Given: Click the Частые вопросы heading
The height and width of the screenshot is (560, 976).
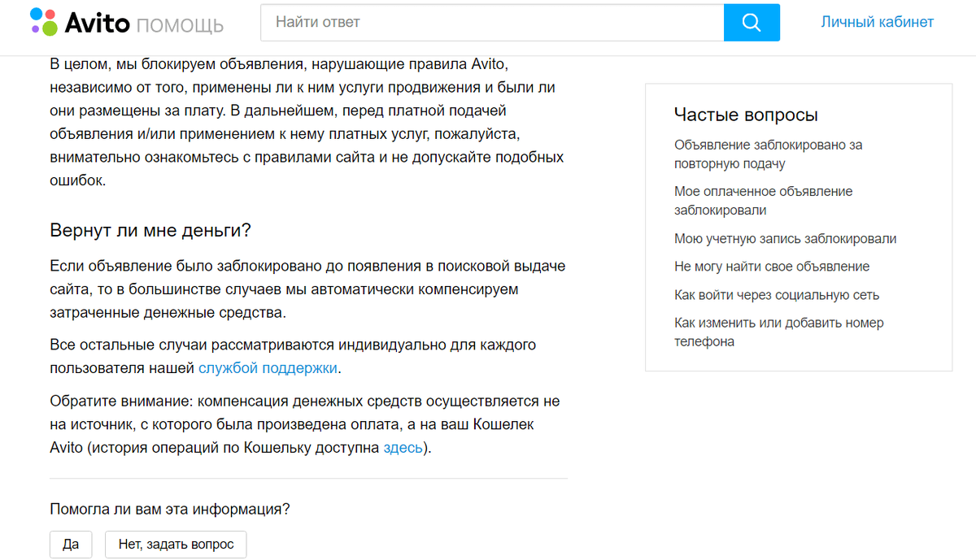Looking at the screenshot, I should click(746, 115).
